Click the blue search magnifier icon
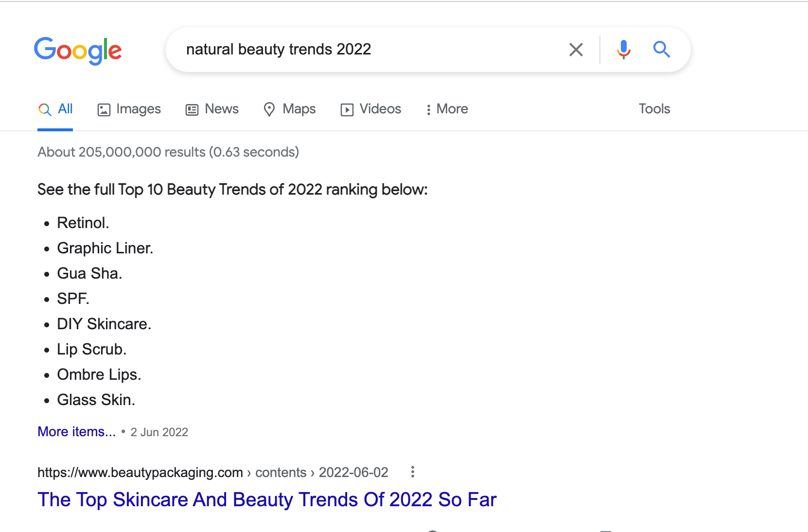This screenshot has width=808, height=532. [662, 49]
